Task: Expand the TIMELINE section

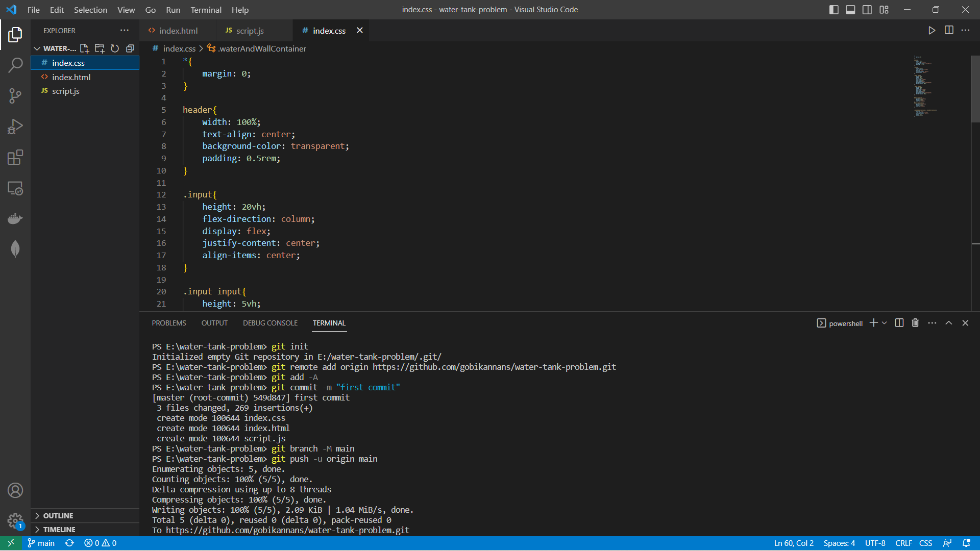Action: [59, 530]
